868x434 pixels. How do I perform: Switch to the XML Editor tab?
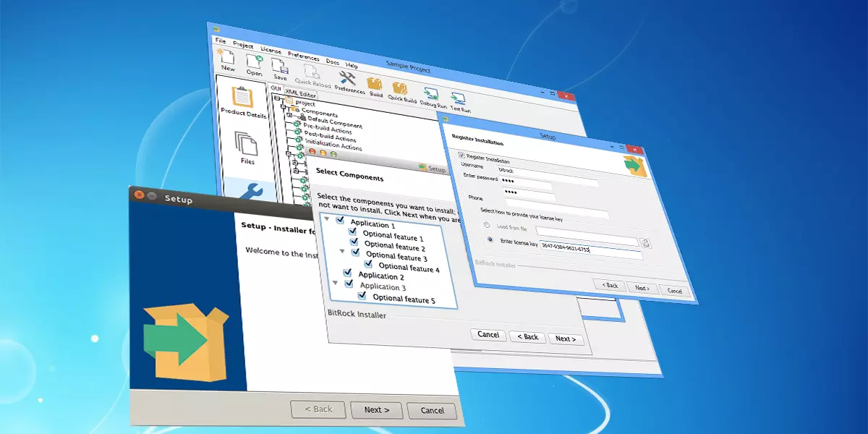[300, 93]
